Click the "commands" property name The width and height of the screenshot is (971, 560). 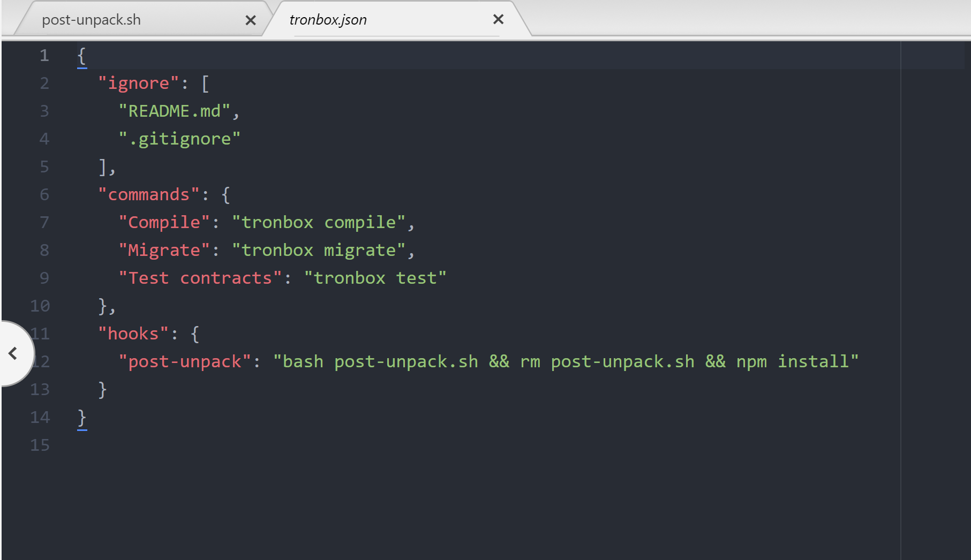coord(148,194)
